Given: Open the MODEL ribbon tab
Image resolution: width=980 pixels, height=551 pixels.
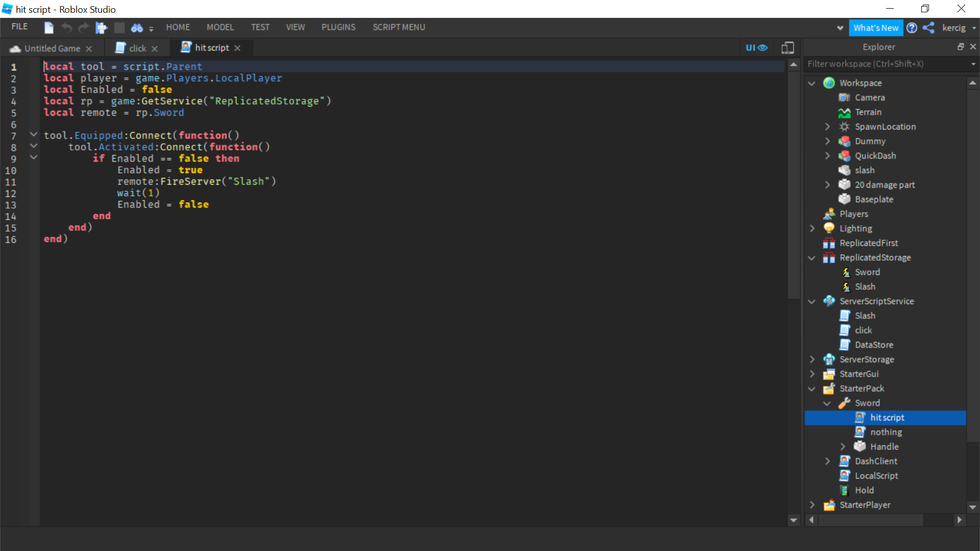Looking at the screenshot, I should point(220,27).
